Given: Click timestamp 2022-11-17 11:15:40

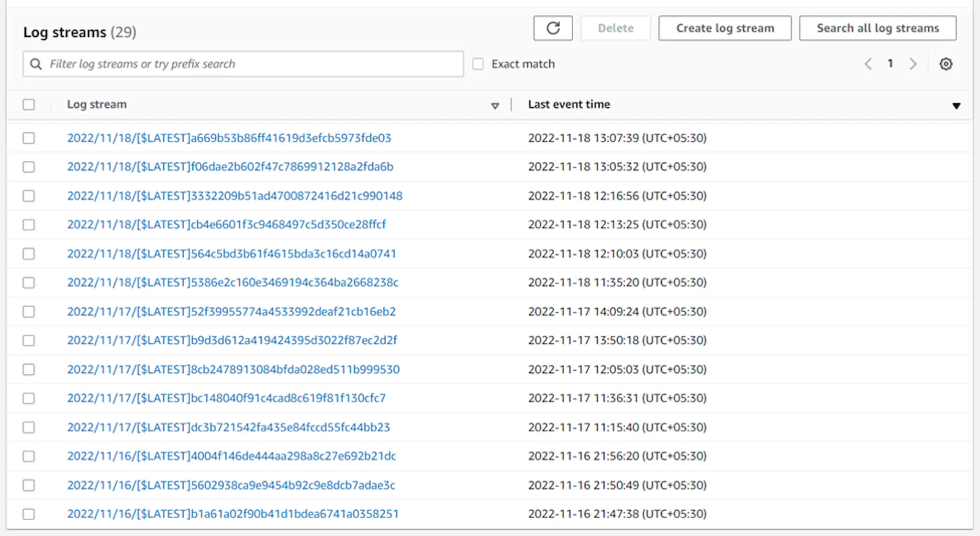Looking at the screenshot, I should tap(617, 427).
